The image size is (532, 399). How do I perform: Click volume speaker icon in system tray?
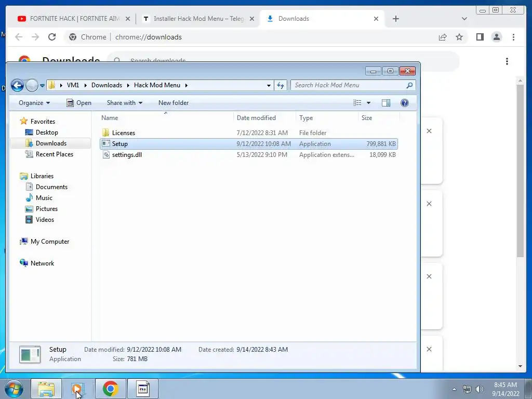479,389
